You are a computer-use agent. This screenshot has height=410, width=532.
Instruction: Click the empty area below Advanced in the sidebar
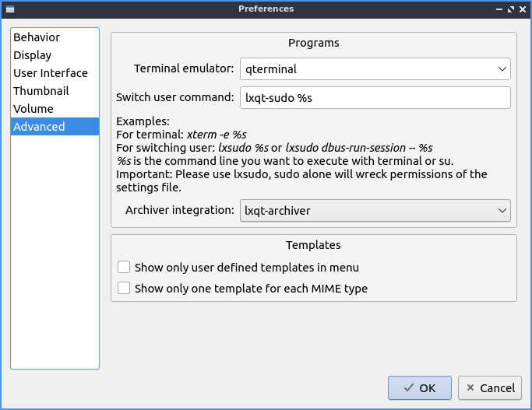tap(55, 249)
